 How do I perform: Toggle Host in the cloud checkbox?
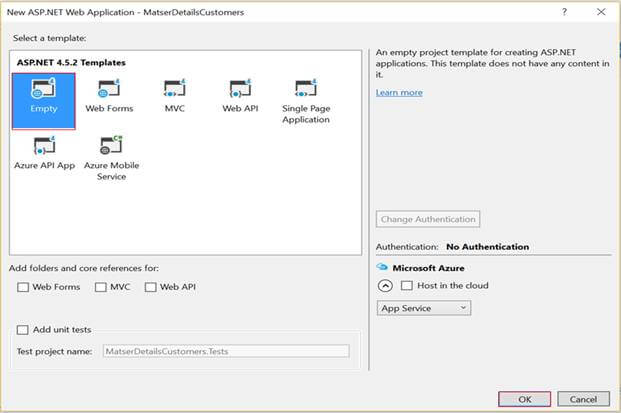tap(407, 285)
